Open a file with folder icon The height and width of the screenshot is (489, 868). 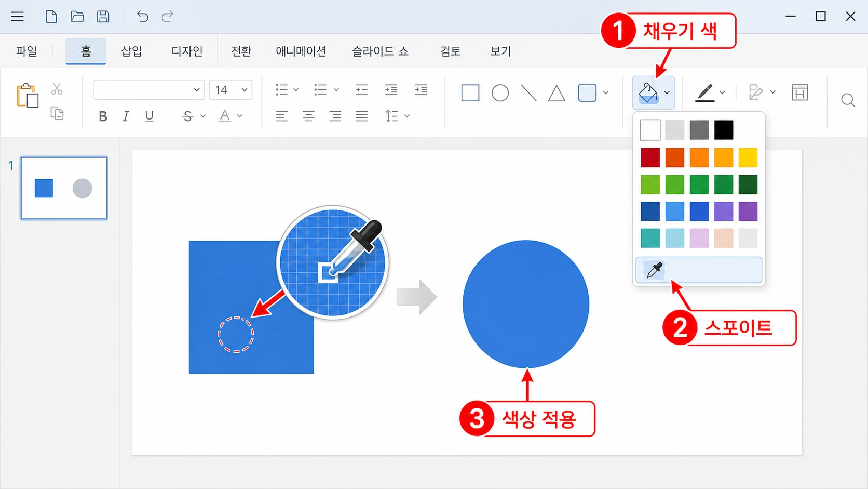77,17
